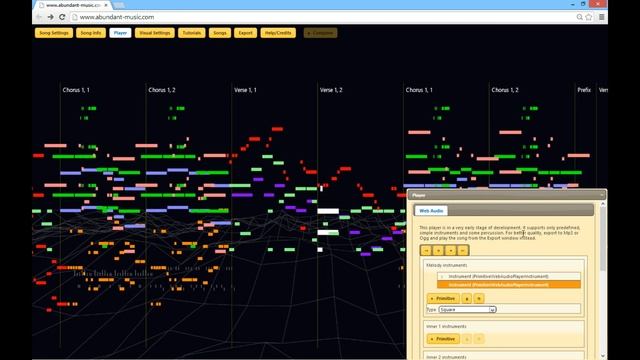Remove the selected melody instrument
640x360 pixels.
click(x=479, y=298)
